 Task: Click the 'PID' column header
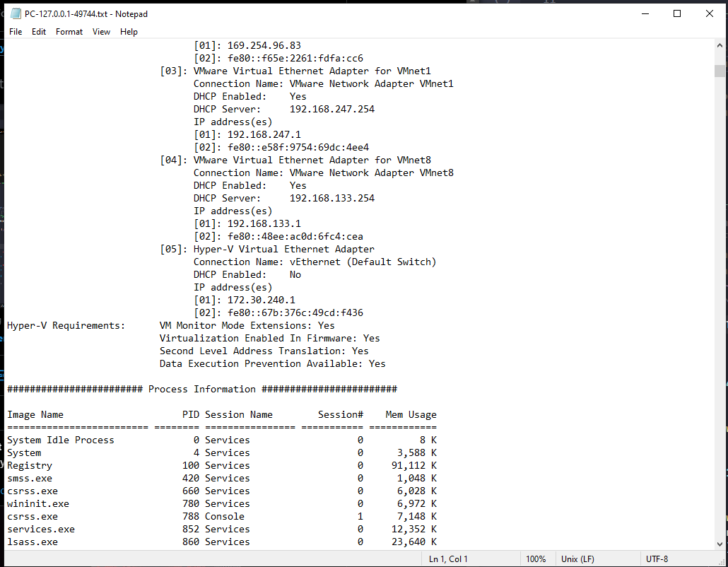pyautogui.click(x=191, y=415)
